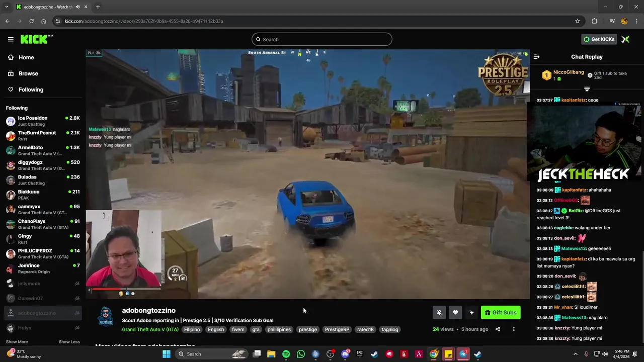Select the adobongtozzino browser tab
The height and width of the screenshot is (362, 644).
click(x=51, y=7)
